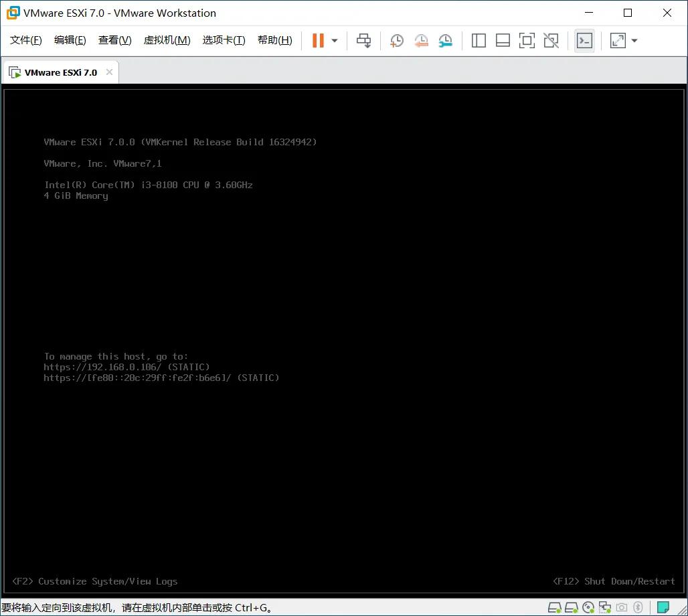Open the 选项卡(T) menu

coord(224,40)
